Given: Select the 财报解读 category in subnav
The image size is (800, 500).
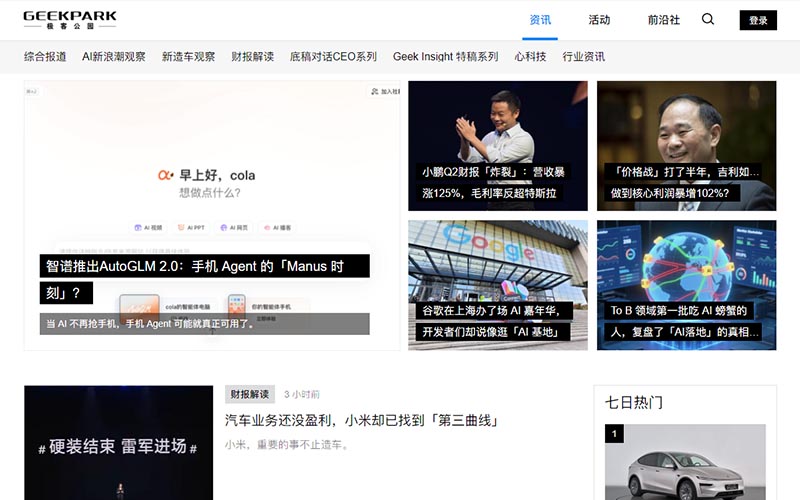Looking at the screenshot, I should pos(253,57).
